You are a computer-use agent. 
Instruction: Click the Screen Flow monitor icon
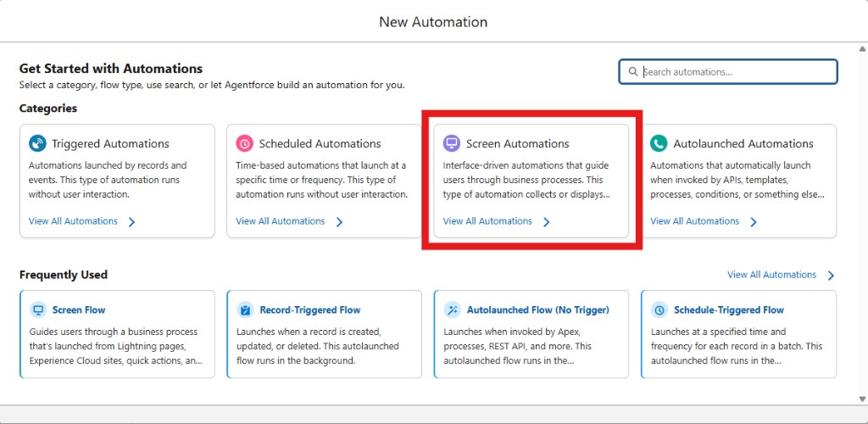[x=37, y=310]
